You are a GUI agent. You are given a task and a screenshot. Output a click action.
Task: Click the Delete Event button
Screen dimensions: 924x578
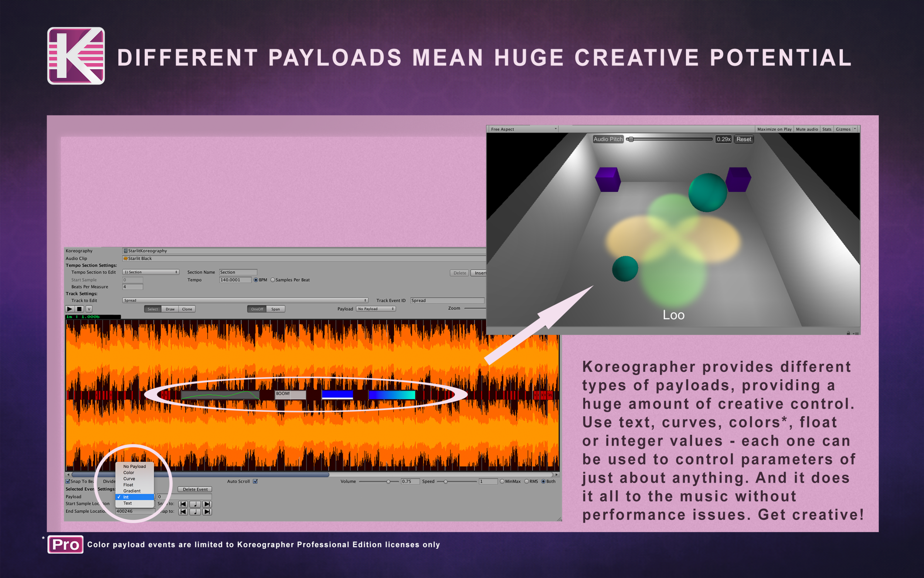tap(195, 489)
